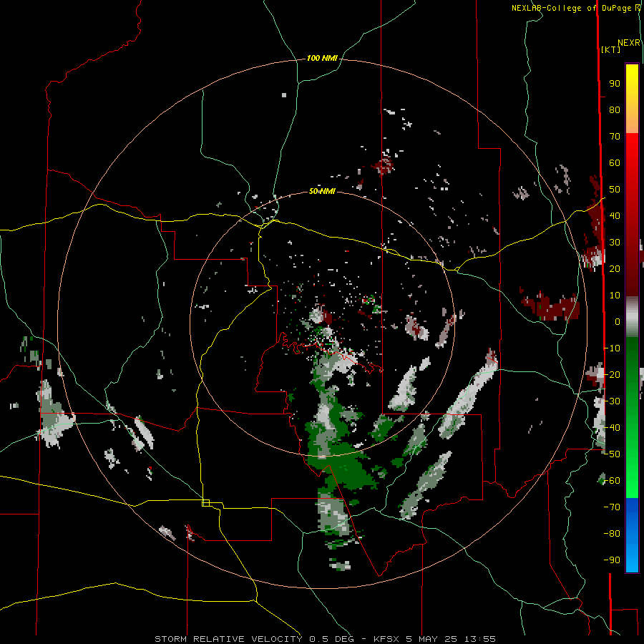Click the -10 scale value
The width and height of the screenshot is (644, 644).
click(x=613, y=348)
